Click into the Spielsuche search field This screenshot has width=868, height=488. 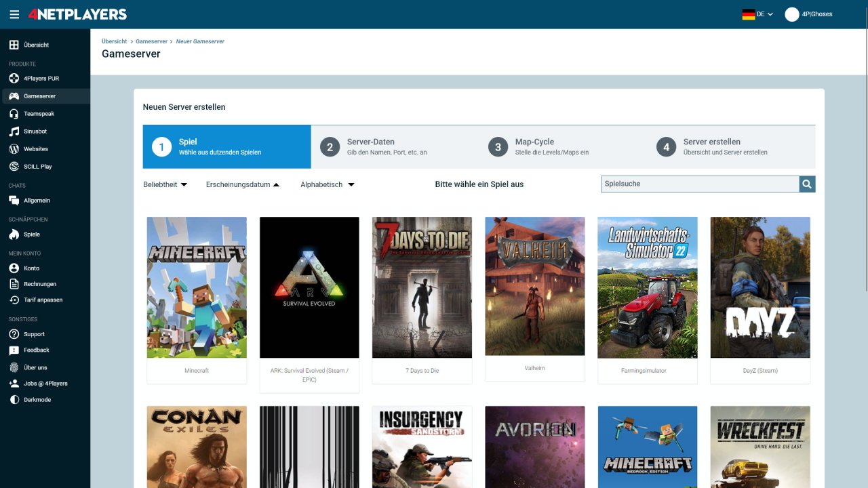pyautogui.click(x=701, y=184)
